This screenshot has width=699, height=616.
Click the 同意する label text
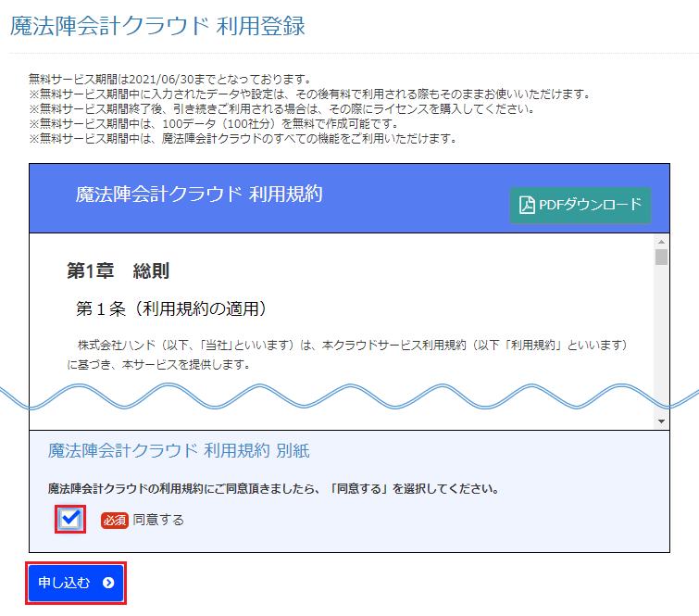pos(158,520)
